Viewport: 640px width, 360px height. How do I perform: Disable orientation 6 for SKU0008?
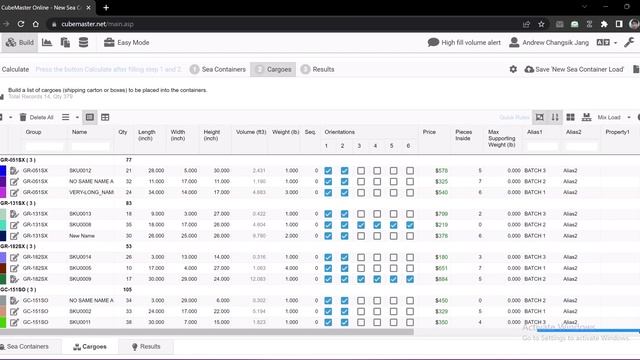pos(410,225)
